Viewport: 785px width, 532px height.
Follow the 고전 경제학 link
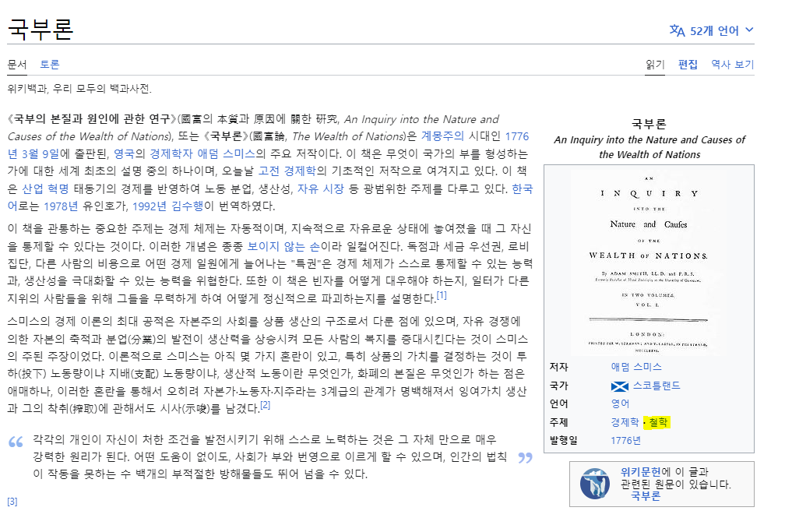287,171
